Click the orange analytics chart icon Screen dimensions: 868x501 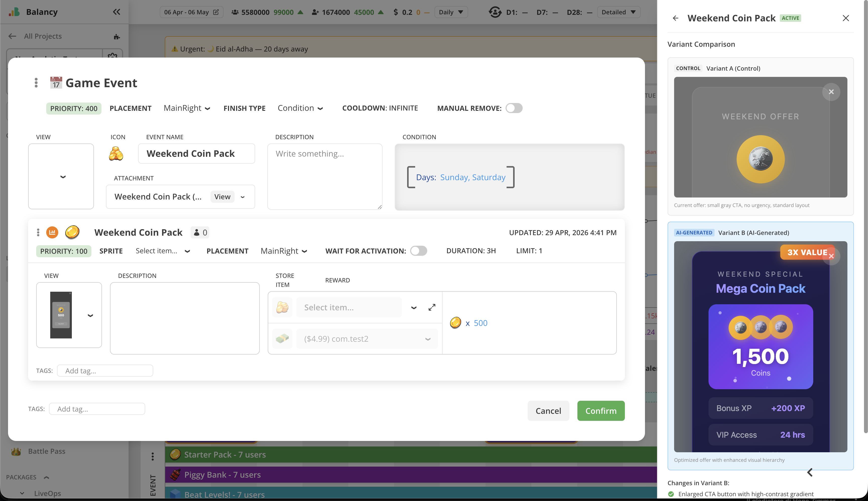pyautogui.click(x=52, y=232)
